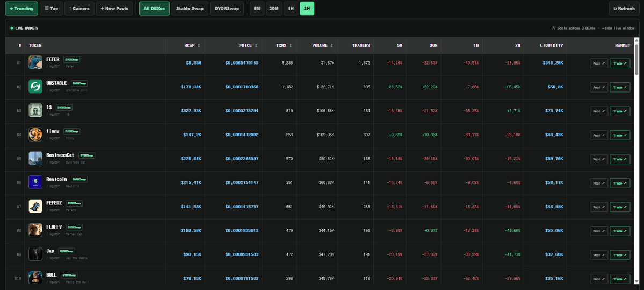Click the DYORSwap badge next to FLUFFY
644x290 pixels.
click(74, 227)
